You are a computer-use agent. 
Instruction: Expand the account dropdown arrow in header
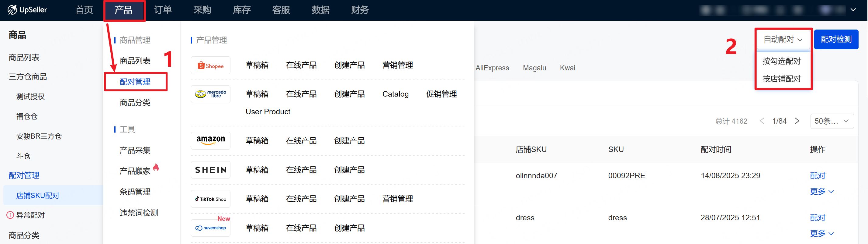coord(853,10)
